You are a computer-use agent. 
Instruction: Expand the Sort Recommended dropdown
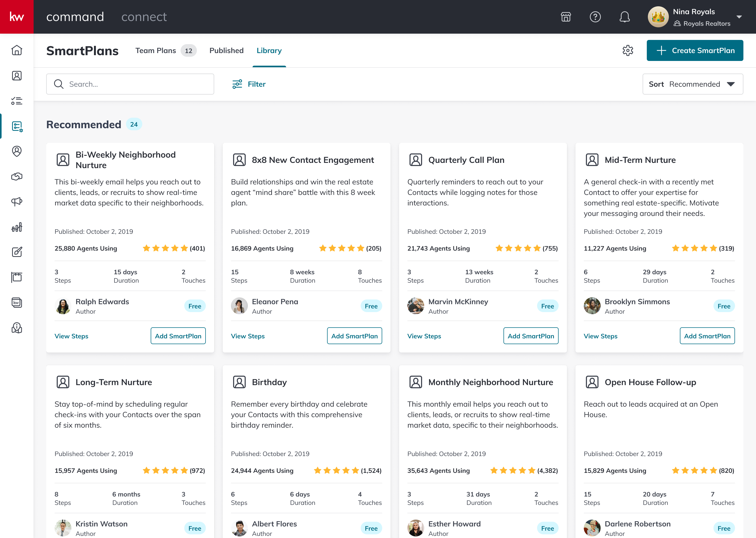coord(692,84)
